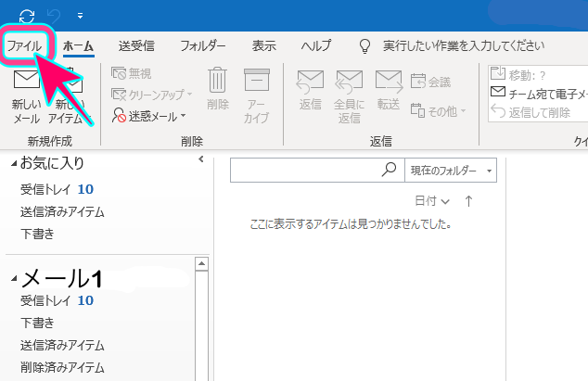This screenshot has width=588, height=381.
Task: Click the 返信 reply icon
Action: tap(310, 82)
